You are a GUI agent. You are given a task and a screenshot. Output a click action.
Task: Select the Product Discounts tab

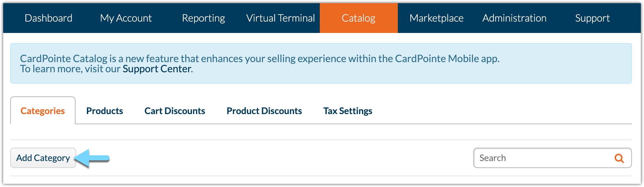click(264, 111)
